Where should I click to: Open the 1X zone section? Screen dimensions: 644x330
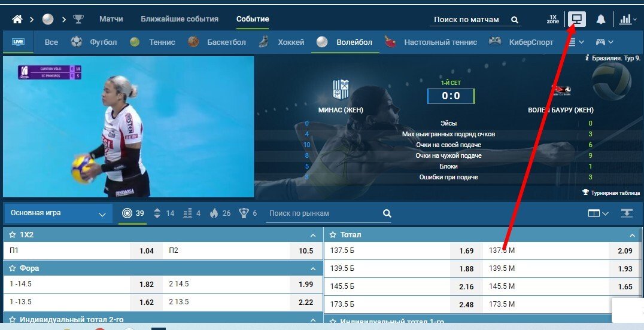tap(553, 19)
